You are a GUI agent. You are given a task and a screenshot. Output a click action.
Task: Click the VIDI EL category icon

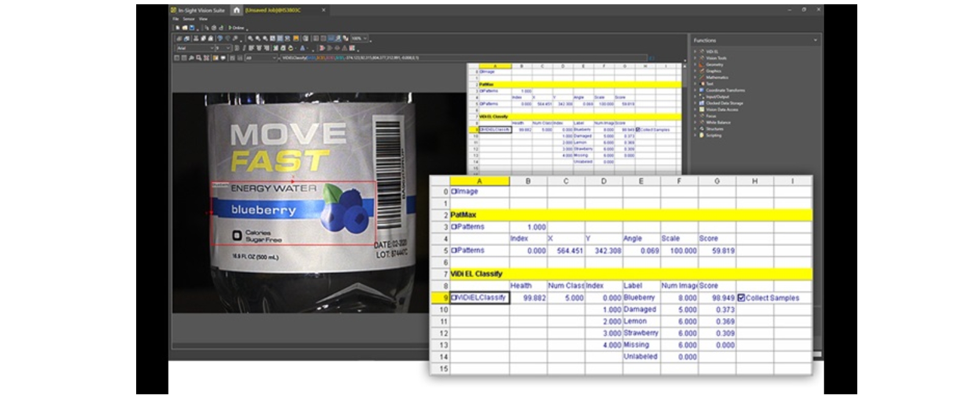[x=702, y=52]
